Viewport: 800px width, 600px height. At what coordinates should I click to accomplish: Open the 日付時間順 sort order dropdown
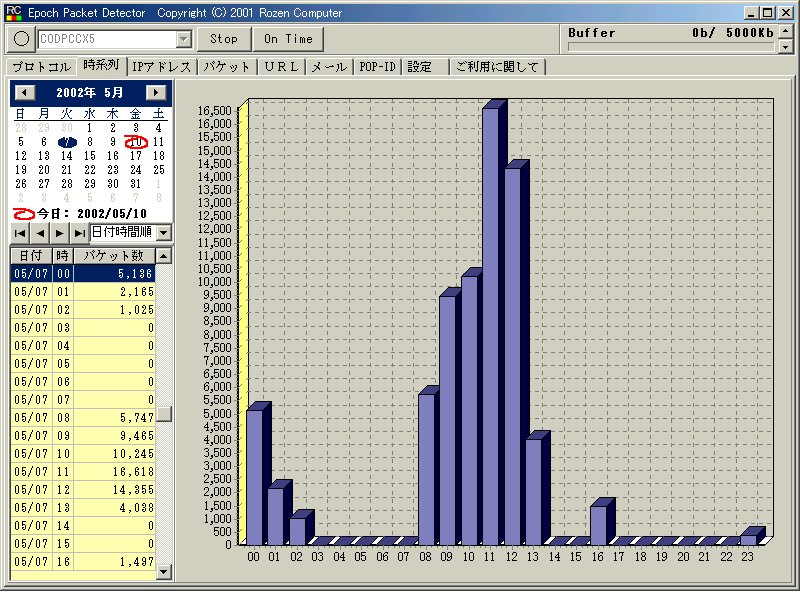pos(164,233)
